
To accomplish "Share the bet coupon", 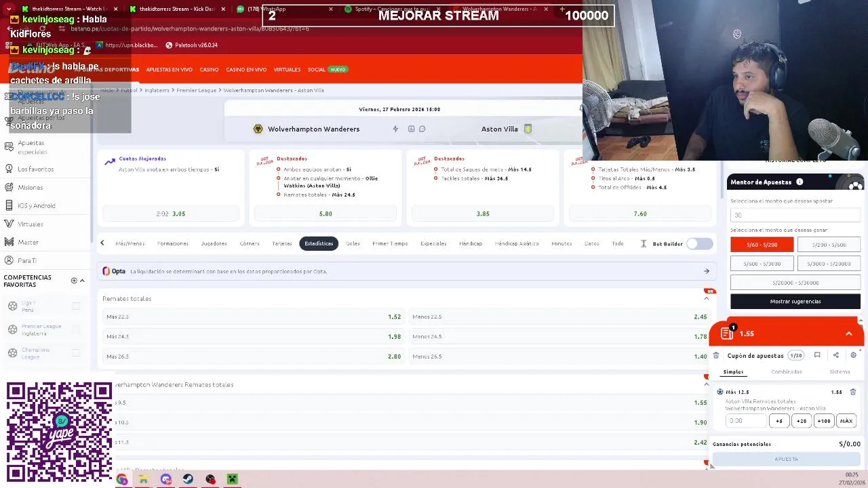I will tap(835, 355).
